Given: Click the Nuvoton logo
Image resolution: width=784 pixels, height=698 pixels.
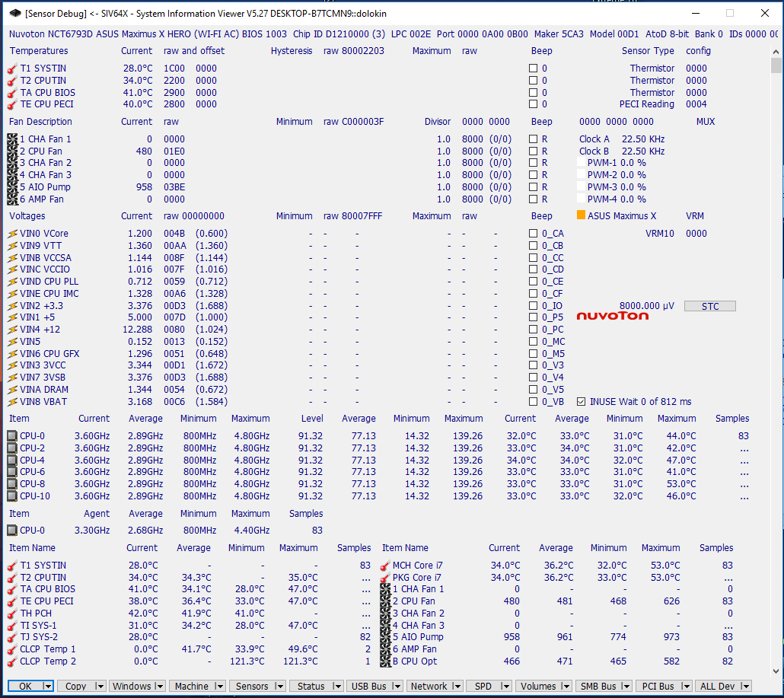Looking at the screenshot, I should tap(613, 316).
